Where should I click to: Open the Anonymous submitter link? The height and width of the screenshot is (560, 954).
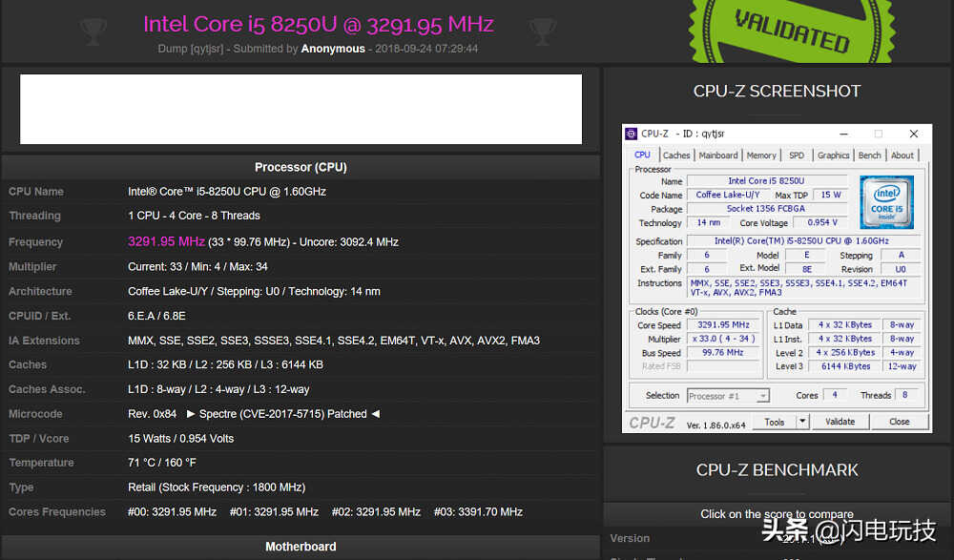pyautogui.click(x=333, y=49)
